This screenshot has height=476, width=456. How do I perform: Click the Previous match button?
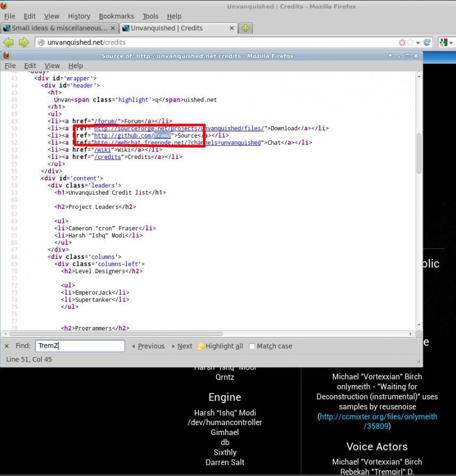148,346
